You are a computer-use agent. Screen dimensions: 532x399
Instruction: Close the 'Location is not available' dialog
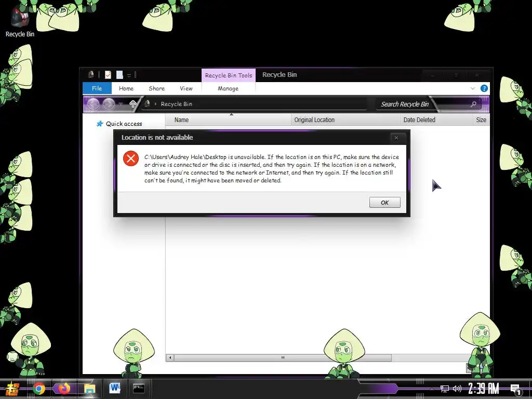point(396,138)
